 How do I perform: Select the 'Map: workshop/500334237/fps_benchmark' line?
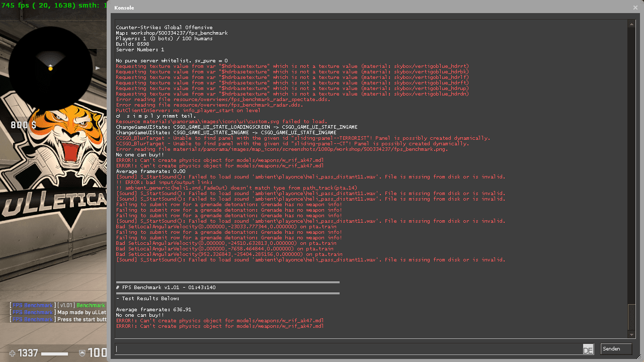pyautogui.click(x=172, y=33)
